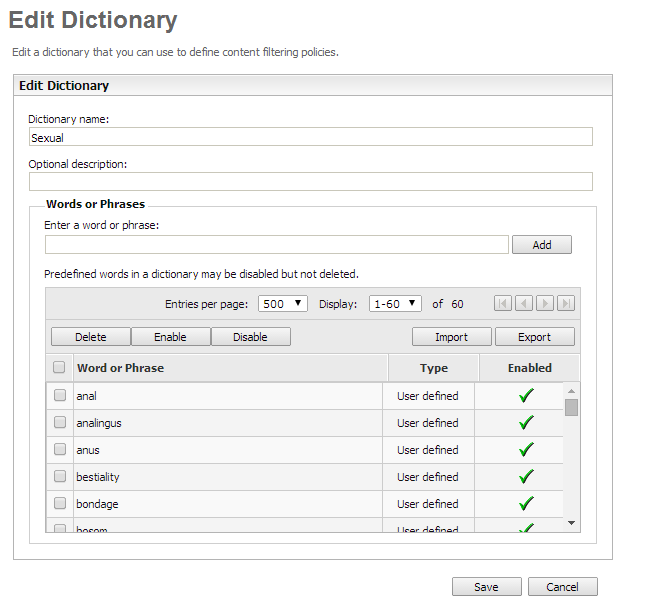The height and width of the screenshot is (605, 648).
Task: Go to first page of entries
Action: point(503,303)
